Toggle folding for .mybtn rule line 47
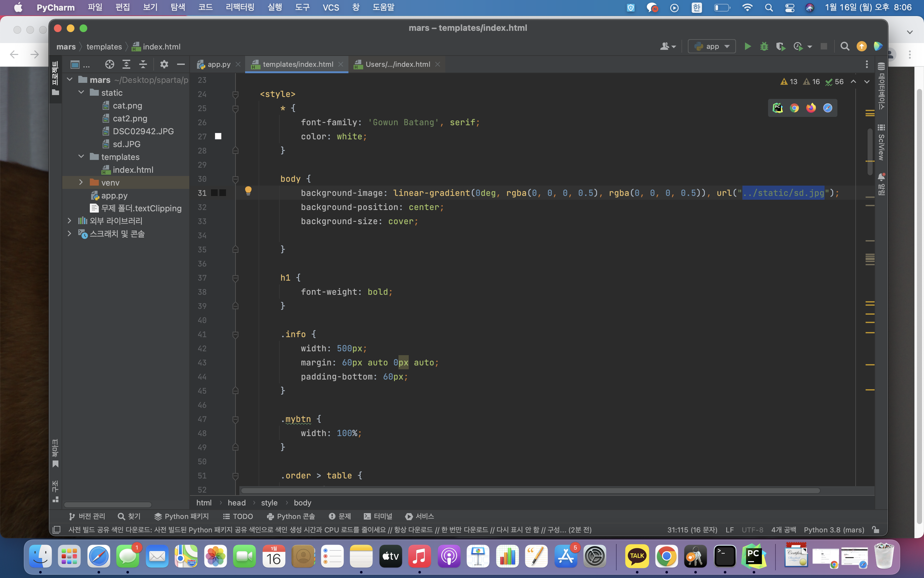This screenshot has height=578, width=924. click(x=235, y=419)
